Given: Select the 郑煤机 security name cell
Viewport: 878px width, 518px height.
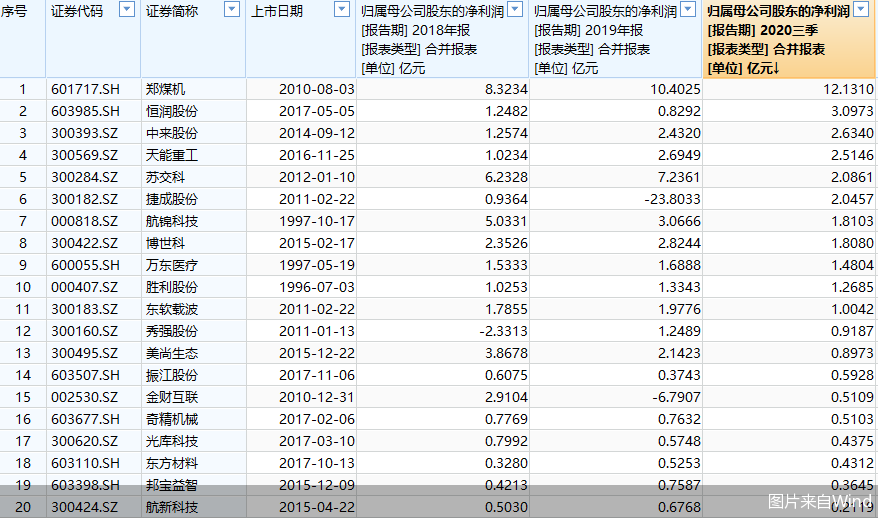Looking at the screenshot, I should [165, 89].
